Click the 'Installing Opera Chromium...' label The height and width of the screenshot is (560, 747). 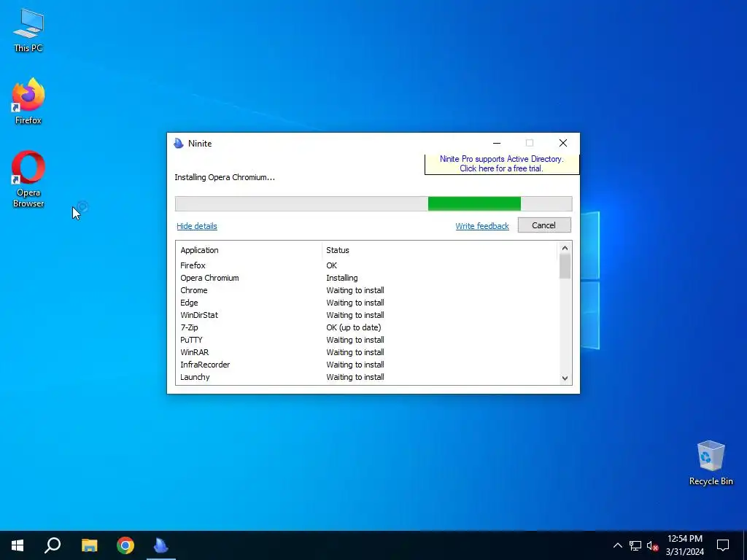(x=225, y=177)
